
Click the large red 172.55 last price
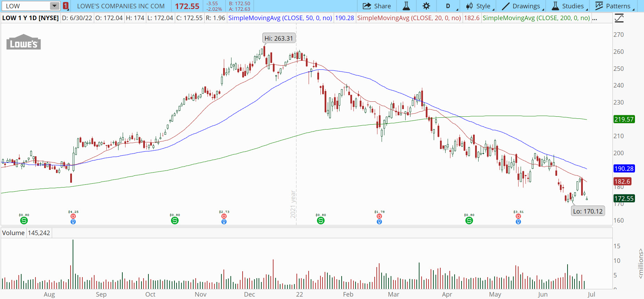click(x=187, y=6)
